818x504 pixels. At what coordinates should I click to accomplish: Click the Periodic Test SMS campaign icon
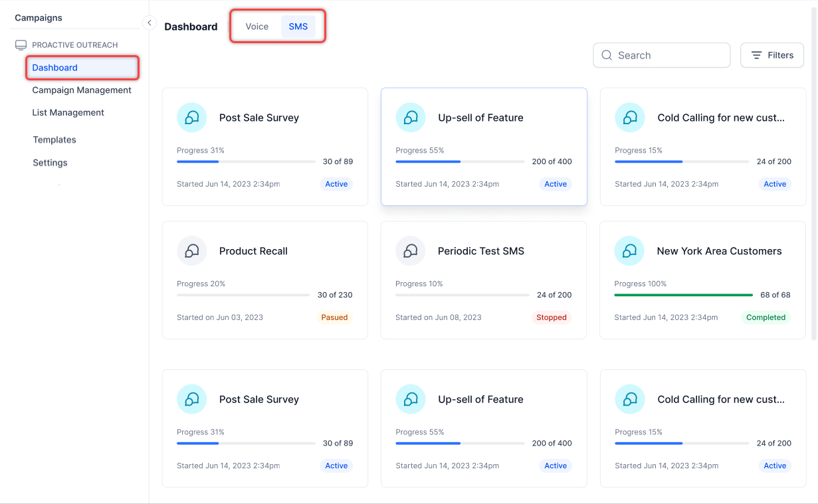point(411,251)
